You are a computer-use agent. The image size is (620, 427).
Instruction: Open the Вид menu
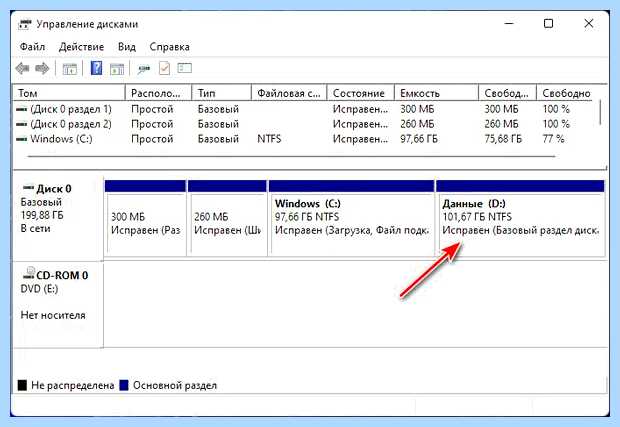tap(127, 47)
